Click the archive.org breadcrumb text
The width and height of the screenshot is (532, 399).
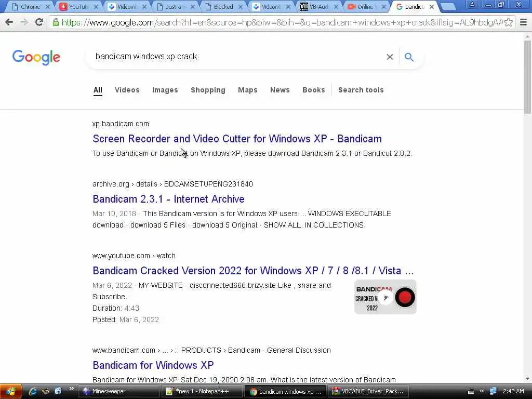pos(172,184)
